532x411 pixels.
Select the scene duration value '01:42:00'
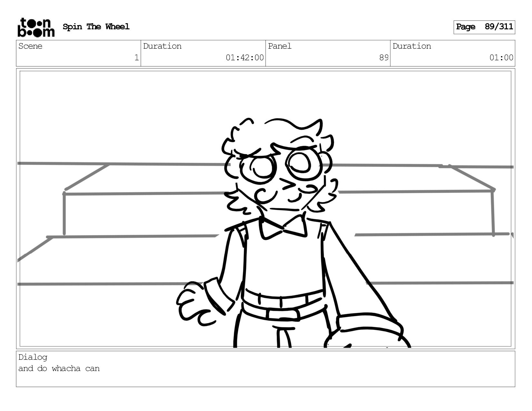(x=245, y=58)
